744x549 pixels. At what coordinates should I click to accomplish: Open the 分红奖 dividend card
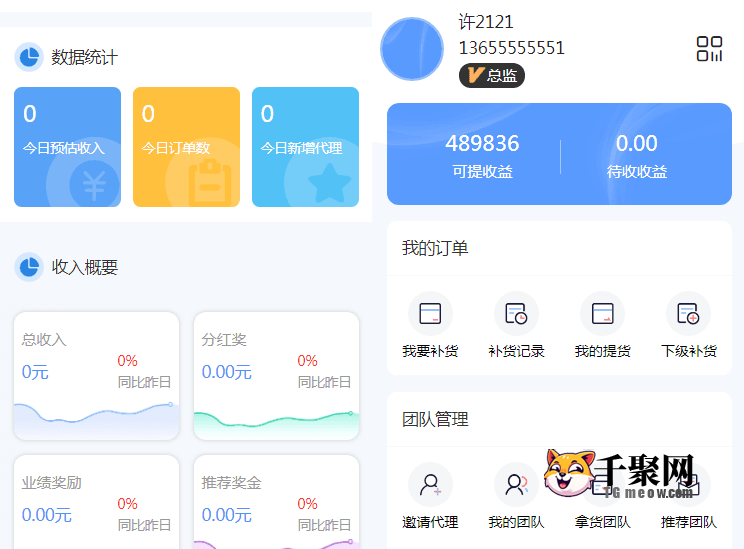(277, 376)
